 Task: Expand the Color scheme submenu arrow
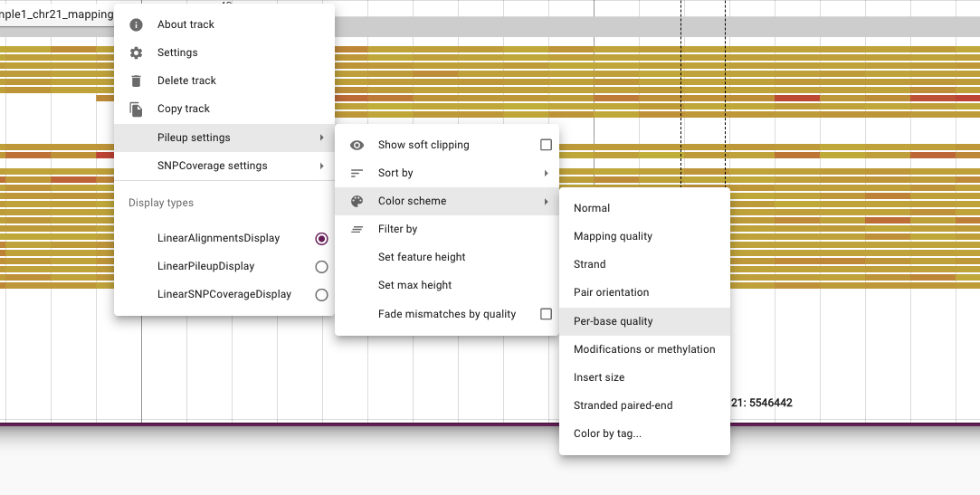point(546,201)
